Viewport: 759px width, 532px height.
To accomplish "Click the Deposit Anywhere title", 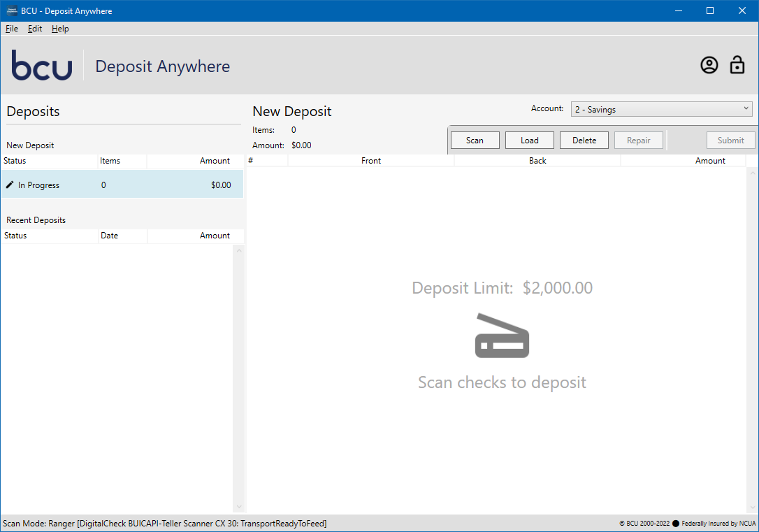I will click(x=163, y=66).
